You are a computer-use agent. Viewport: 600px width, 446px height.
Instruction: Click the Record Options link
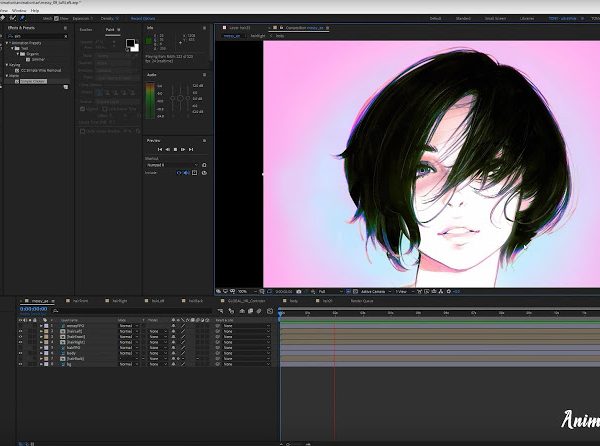click(x=143, y=18)
